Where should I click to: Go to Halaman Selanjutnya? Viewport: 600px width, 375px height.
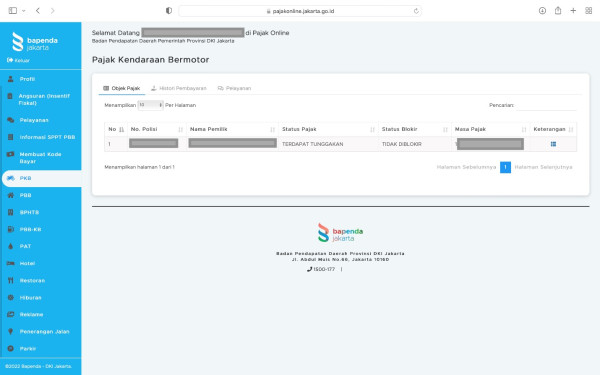[x=543, y=167]
